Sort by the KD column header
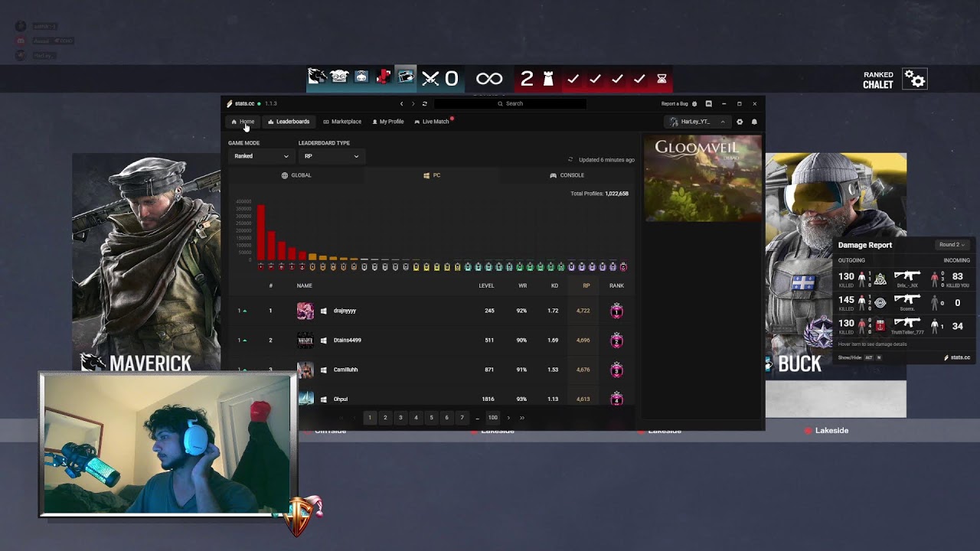Screen dimensions: 980x551 [x=554, y=285]
